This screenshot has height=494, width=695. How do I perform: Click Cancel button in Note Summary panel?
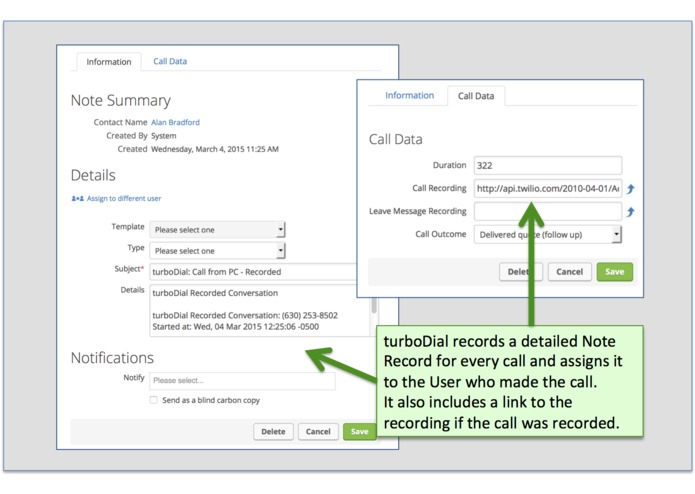318,432
